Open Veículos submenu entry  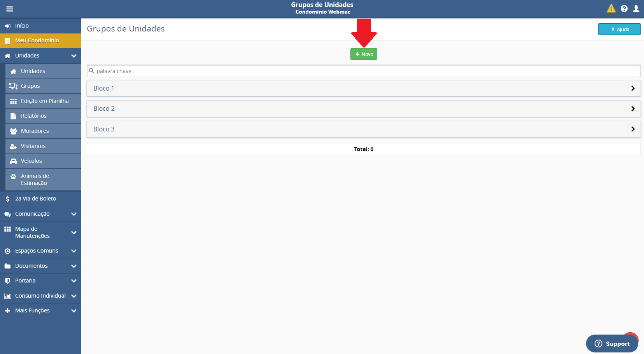(x=43, y=161)
